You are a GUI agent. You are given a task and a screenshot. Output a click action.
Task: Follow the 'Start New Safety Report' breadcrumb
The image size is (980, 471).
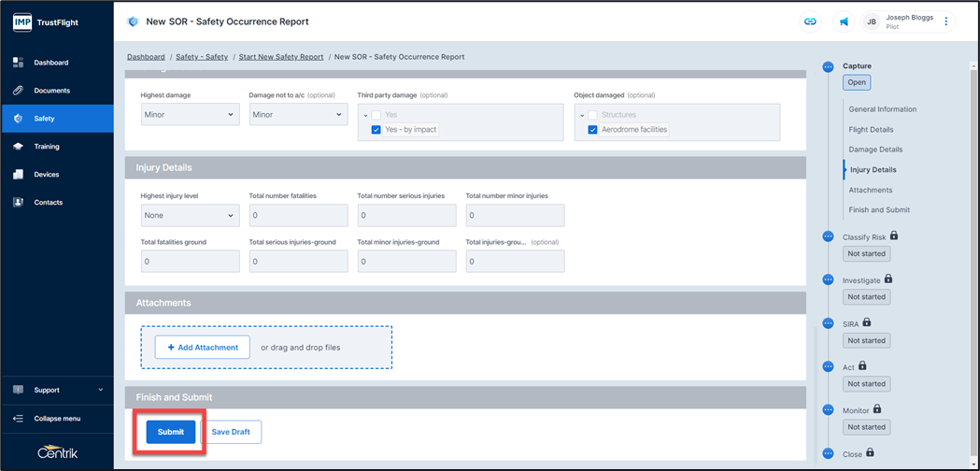280,57
